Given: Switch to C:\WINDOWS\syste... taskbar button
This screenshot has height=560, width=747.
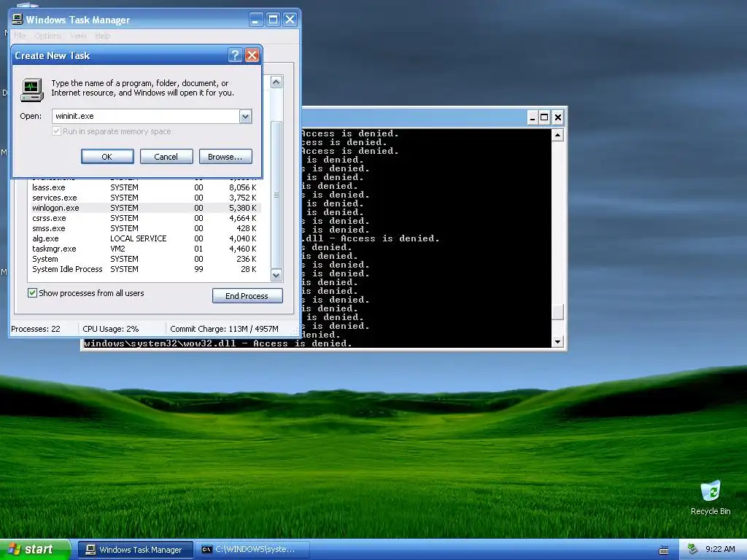Looking at the screenshot, I should pos(252,550).
